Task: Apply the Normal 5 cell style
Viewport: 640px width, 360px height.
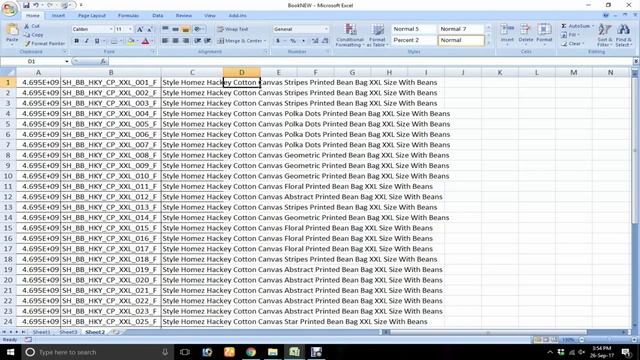Action: (413, 29)
